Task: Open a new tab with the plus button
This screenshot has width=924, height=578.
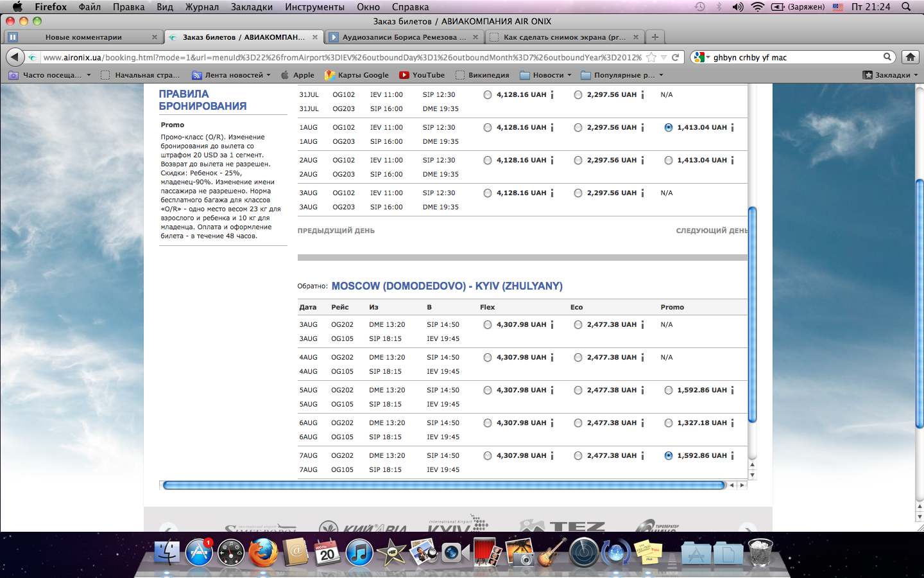Action: [654, 37]
